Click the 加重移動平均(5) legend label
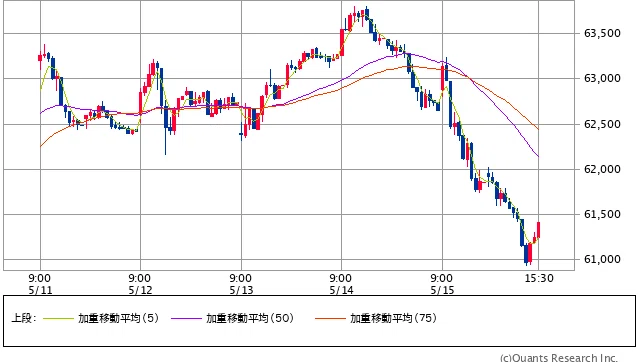638x362 pixels. click(x=118, y=318)
